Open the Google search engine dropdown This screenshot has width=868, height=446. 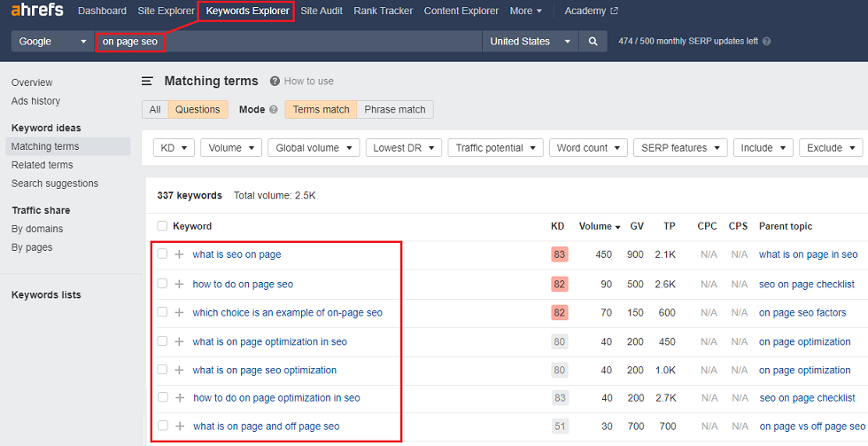pos(52,42)
